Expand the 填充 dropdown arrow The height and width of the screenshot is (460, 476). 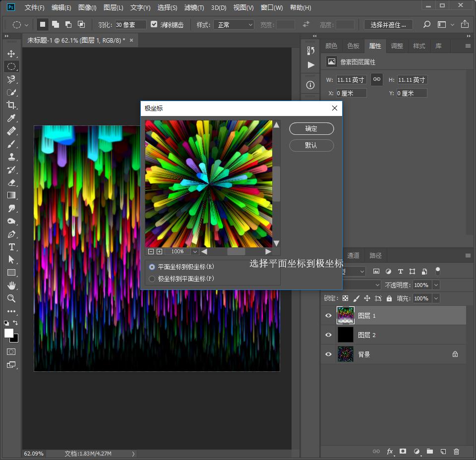pos(436,298)
